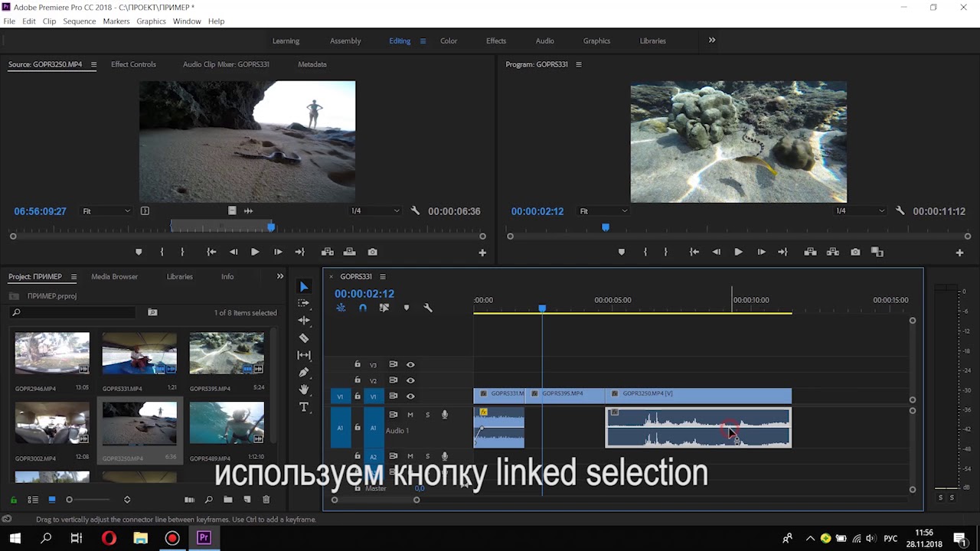Select the Pen tool

304,372
